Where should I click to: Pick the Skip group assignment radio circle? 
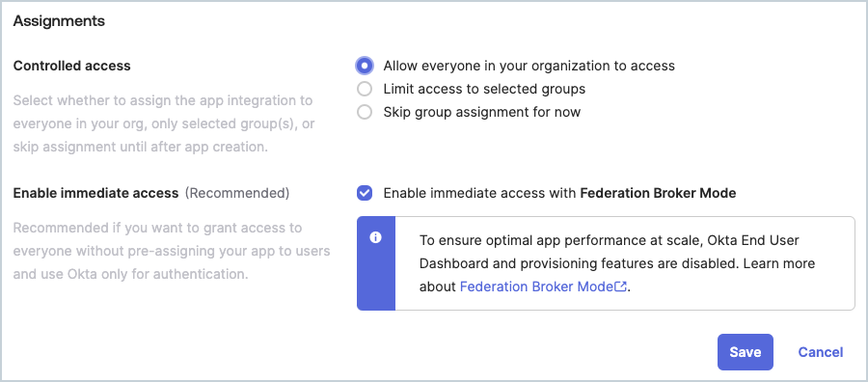click(x=365, y=112)
